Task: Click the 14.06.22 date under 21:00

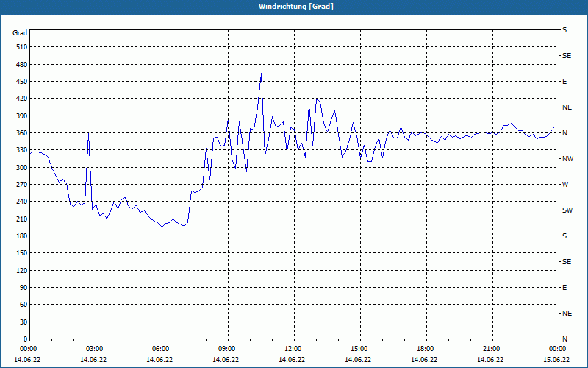Action: point(490,360)
